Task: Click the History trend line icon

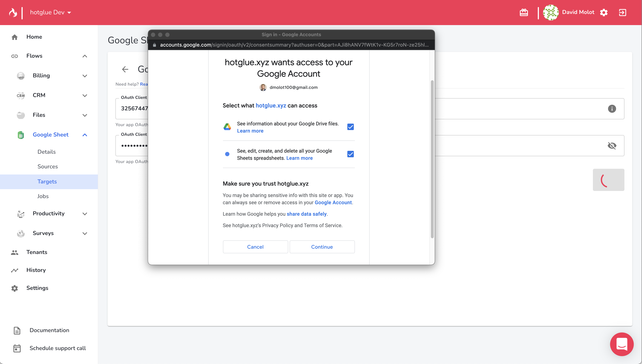Action: pos(15,270)
